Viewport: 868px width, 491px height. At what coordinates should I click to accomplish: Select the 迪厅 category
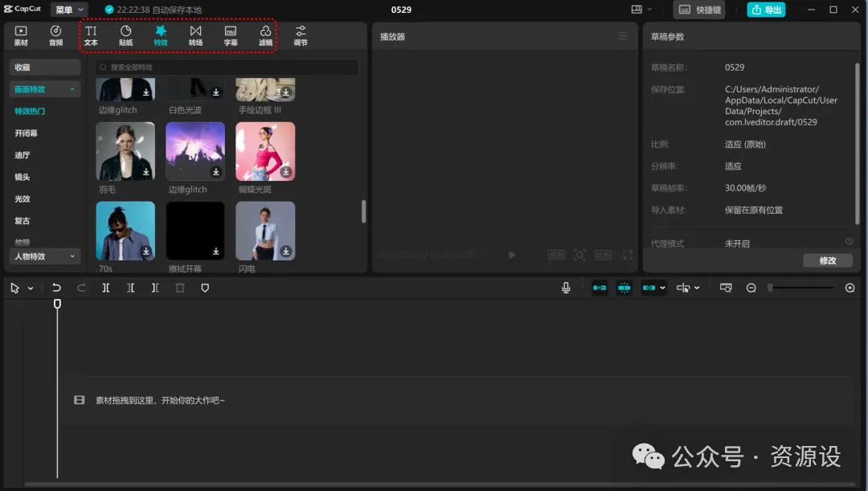[x=23, y=155]
